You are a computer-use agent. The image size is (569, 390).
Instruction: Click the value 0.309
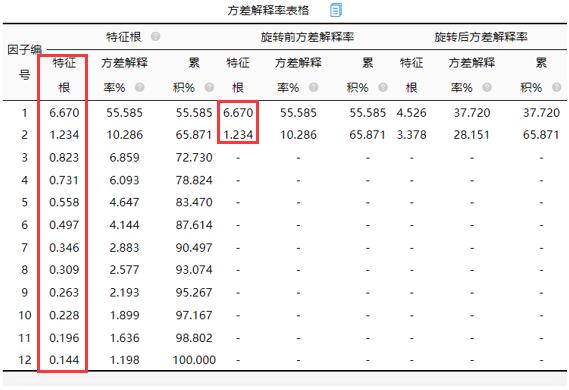pos(64,270)
